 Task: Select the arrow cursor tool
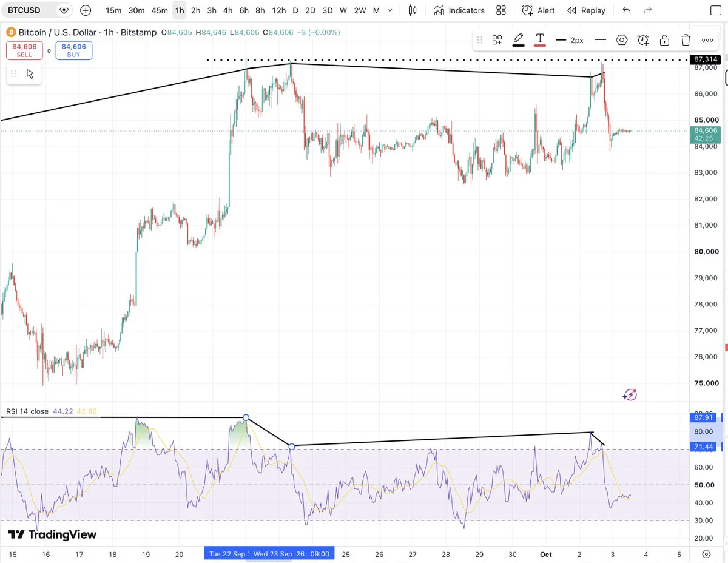tap(30, 74)
